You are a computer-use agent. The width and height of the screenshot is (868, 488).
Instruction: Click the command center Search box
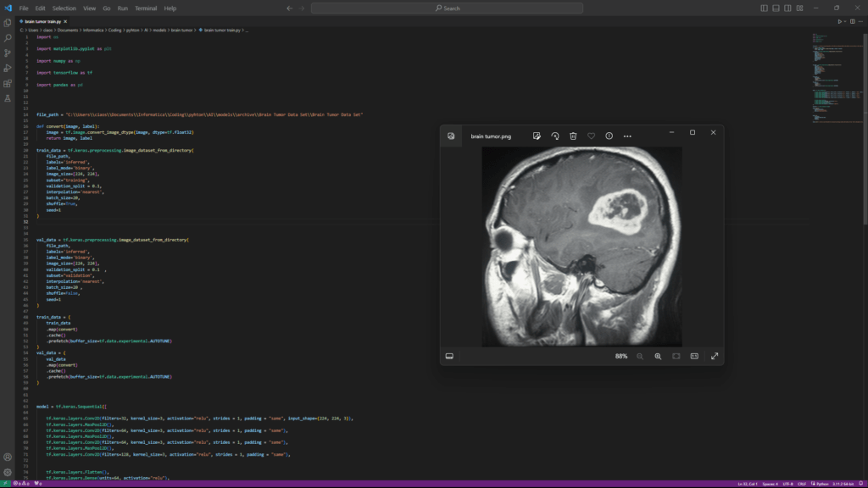[447, 8]
